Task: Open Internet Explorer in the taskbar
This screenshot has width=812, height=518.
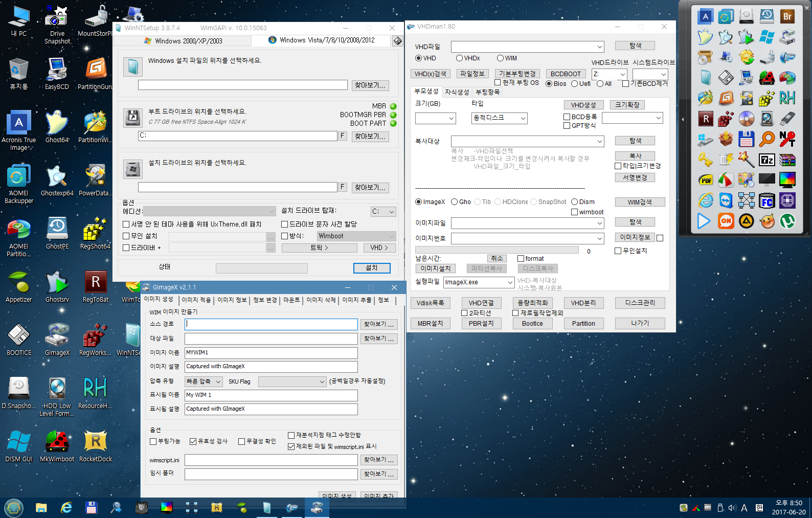Action: tap(66, 507)
